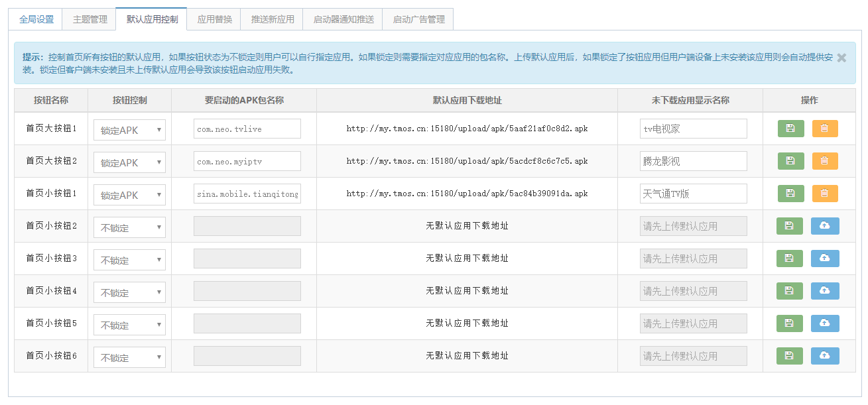
Task: Edit the 腾龙影视 display name field
Action: 693,161
